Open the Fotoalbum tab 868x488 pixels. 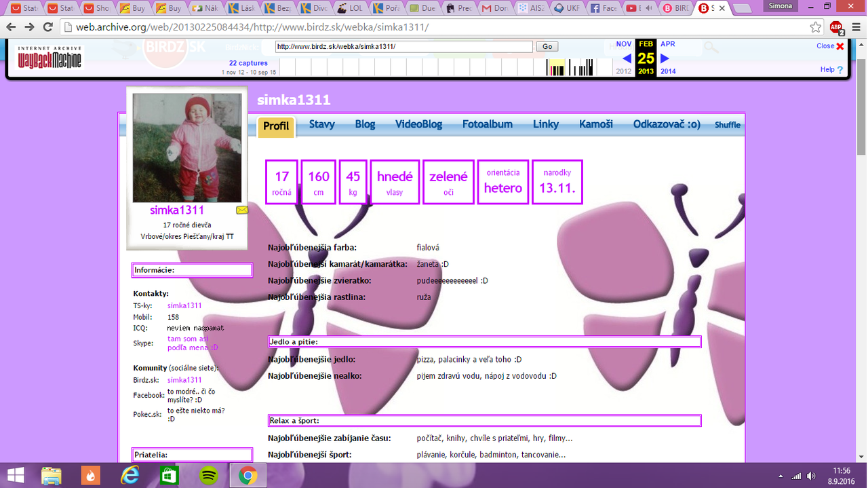(x=488, y=124)
